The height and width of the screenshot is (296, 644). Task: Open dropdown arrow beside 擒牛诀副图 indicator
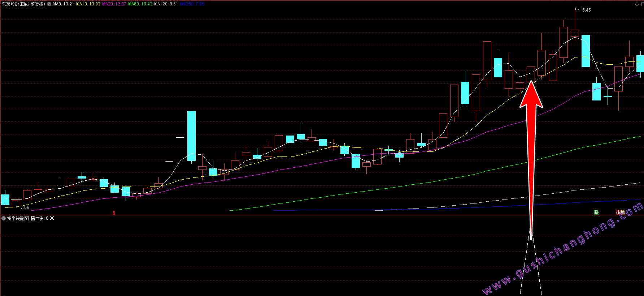(x=4, y=218)
